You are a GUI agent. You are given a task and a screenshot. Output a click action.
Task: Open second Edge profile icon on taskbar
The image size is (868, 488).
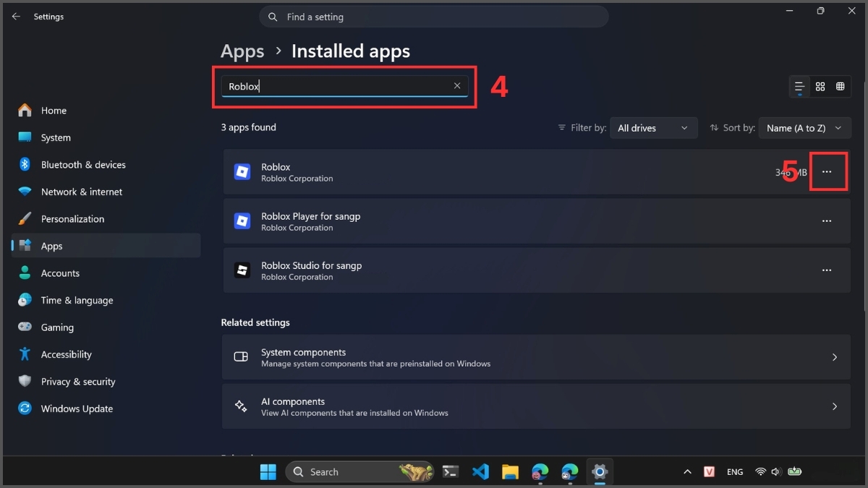[569, 472]
